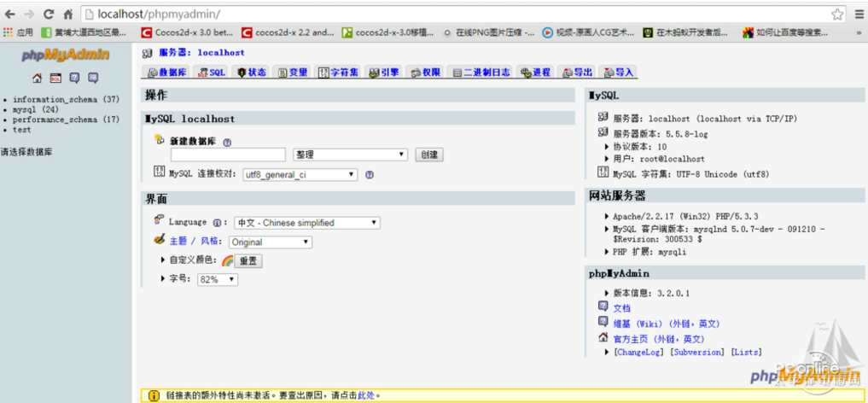Open the ChangeLog link
Viewport: 868px width, 403px height.
coord(638,352)
